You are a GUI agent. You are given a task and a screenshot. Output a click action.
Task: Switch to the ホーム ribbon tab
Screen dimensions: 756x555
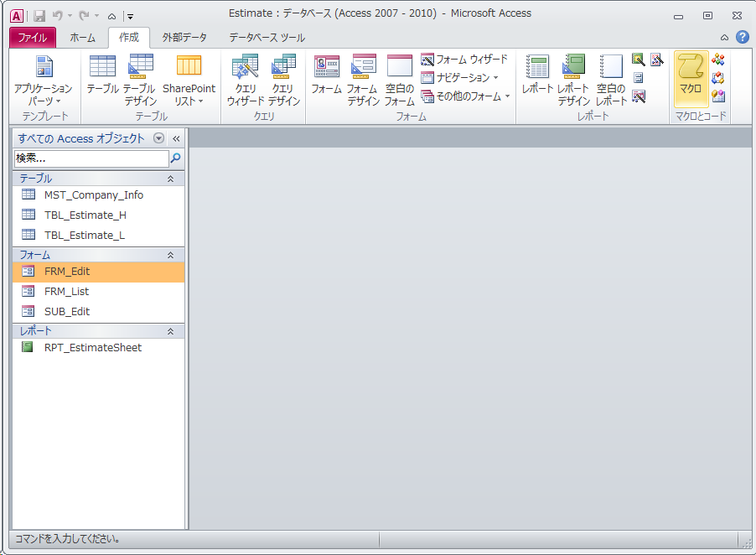point(82,38)
